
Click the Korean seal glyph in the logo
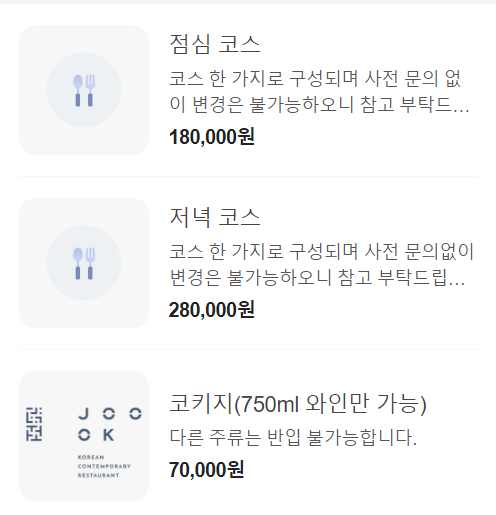(34, 424)
